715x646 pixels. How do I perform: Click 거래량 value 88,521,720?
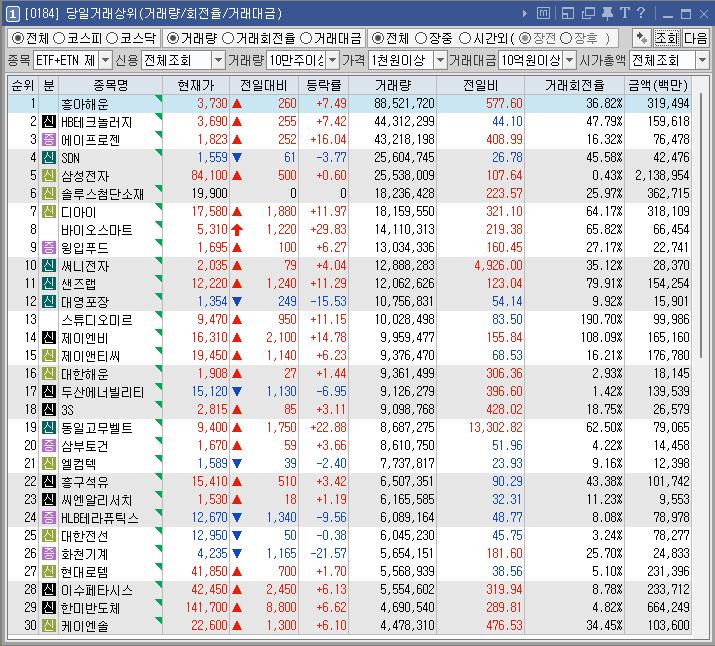(x=404, y=103)
